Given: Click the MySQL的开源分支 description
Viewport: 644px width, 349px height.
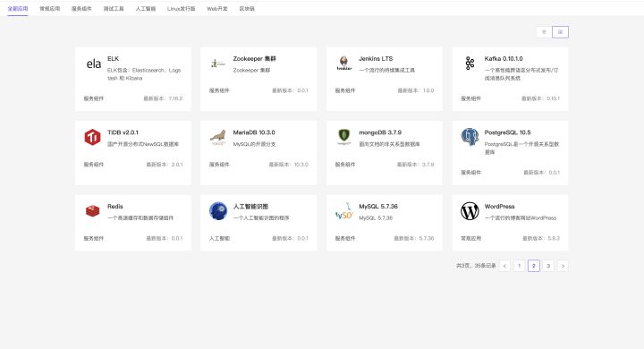Looking at the screenshot, I should point(254,144).
